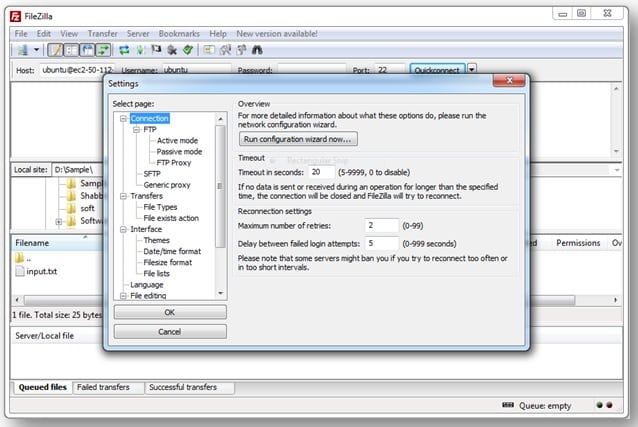Select Language settings page

pyautogui.click(x=146, y=285)
